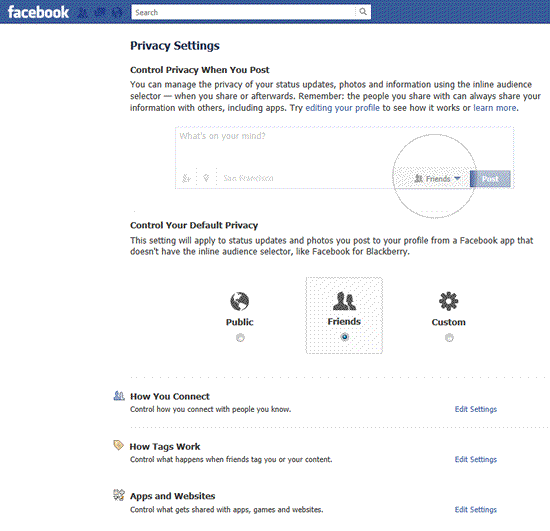Click the San Francisco location text

(x=248, y=179)
